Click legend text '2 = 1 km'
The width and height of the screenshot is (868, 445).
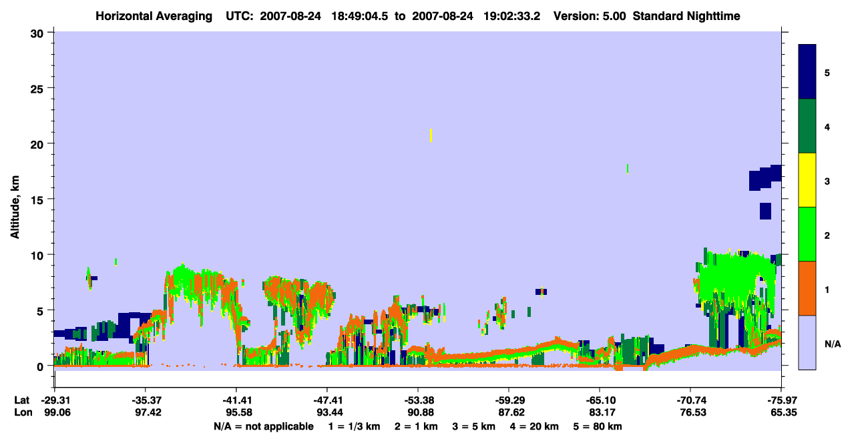(415, 426)
